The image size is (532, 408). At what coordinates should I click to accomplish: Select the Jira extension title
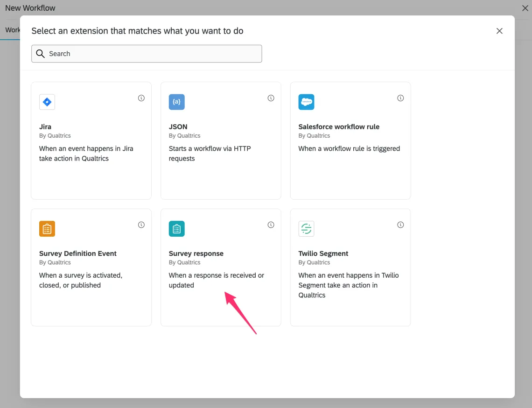pyautogui.click(x=45, y=127)
